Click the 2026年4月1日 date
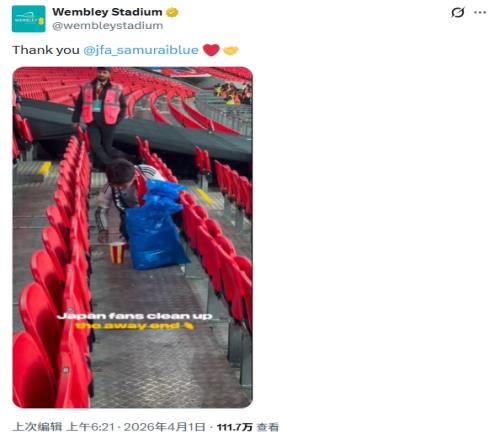500x440 pixels. [x=164, y=427]
